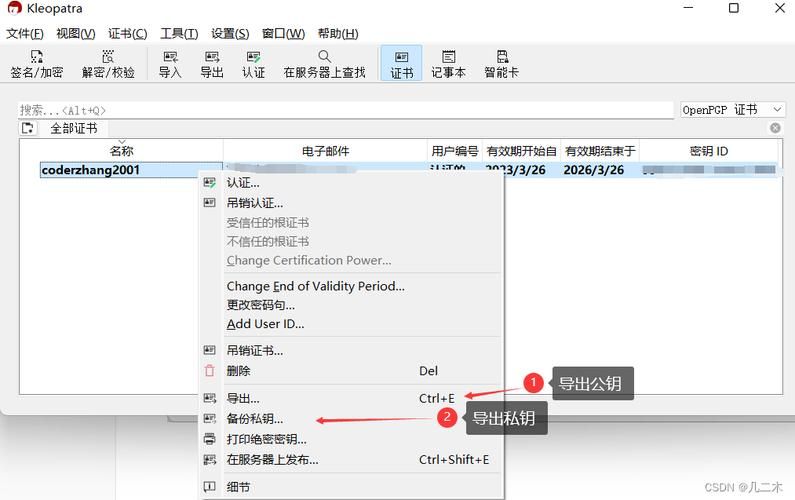
Task: Switch to the 全部证书 tab
Action: [74, 128]
